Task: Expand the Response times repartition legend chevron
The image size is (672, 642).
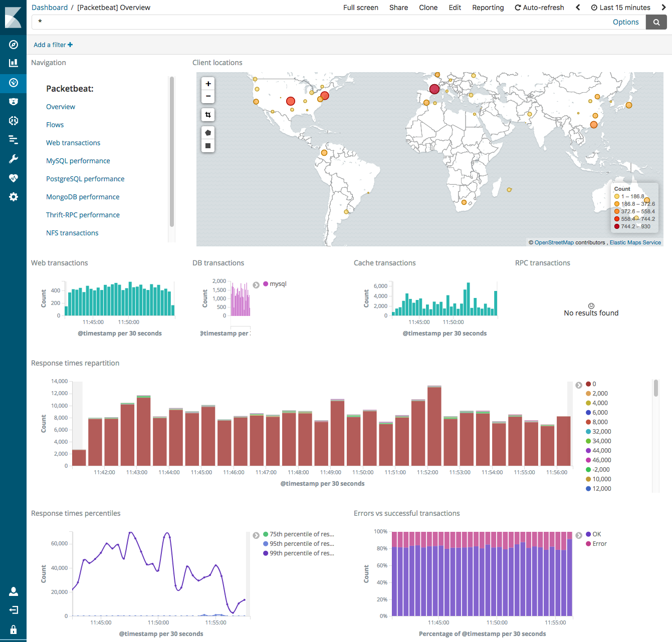Action: point(579,385)
